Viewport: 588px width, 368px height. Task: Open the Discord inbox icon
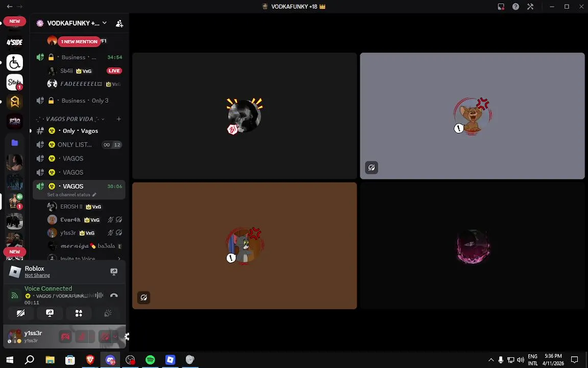(x=501, y=6)
